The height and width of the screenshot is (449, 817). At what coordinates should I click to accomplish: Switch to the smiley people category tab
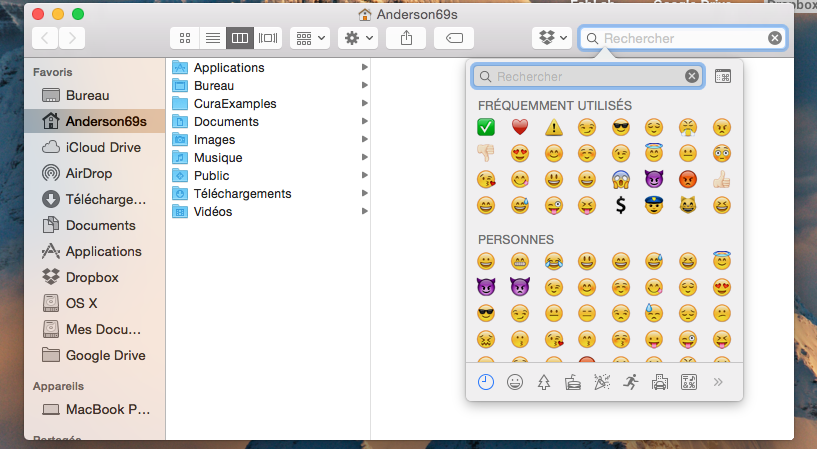515,382
